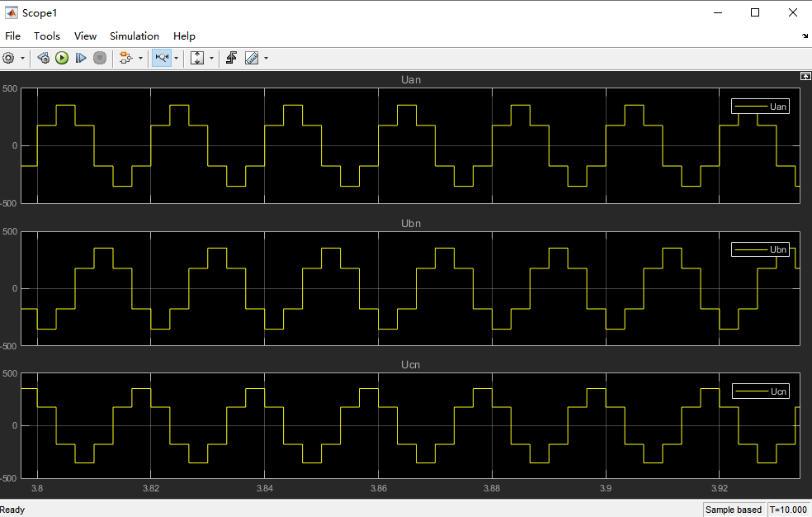812x517 pixels.
Task: Open the zoom tool dropdown arrow
Action: pyautogui.click(x=176, y=58)
